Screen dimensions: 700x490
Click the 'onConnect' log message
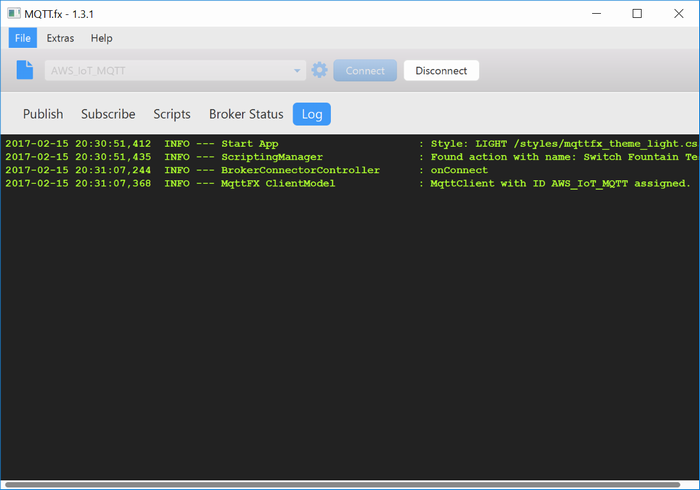pyautogui.click(x=459, y=170)
